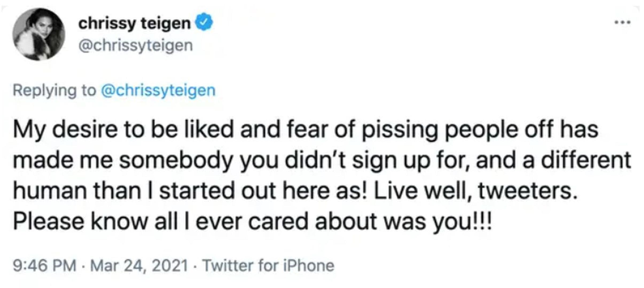Open the Mar 24, 2021 date link
This screenshot has height=288, width=644.
(x=139, y=266)
